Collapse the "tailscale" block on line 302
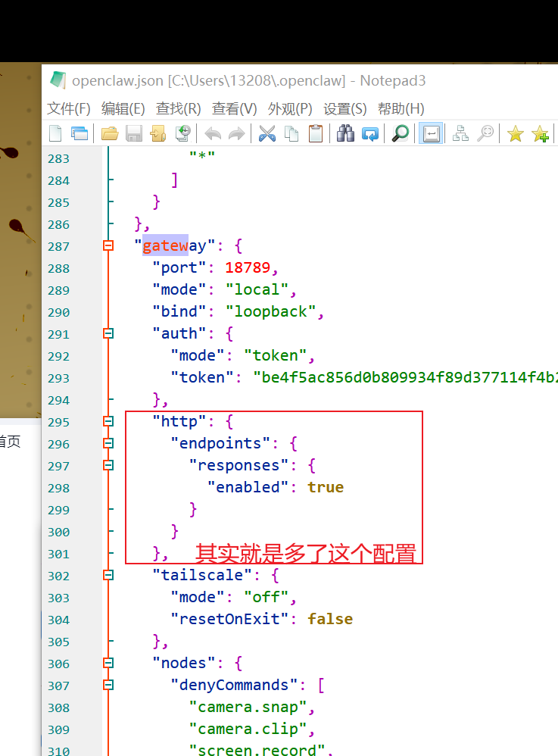Screen dimensions: 558x756 (x=108, y=575)
